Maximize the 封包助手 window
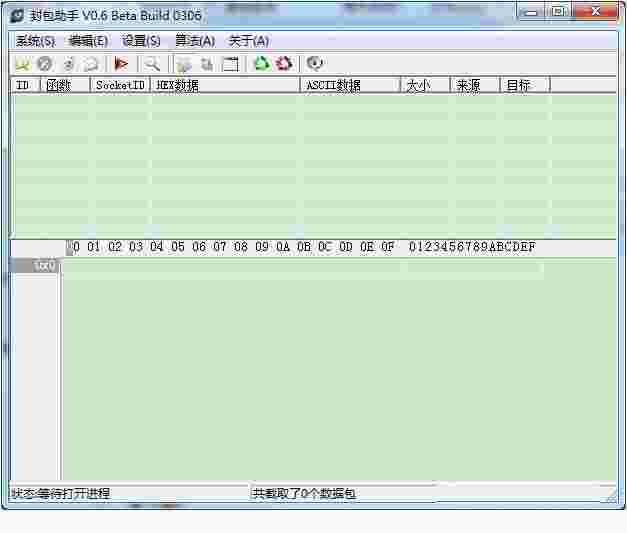This screenshot has height=533, width=627. [x=558, y=12]
